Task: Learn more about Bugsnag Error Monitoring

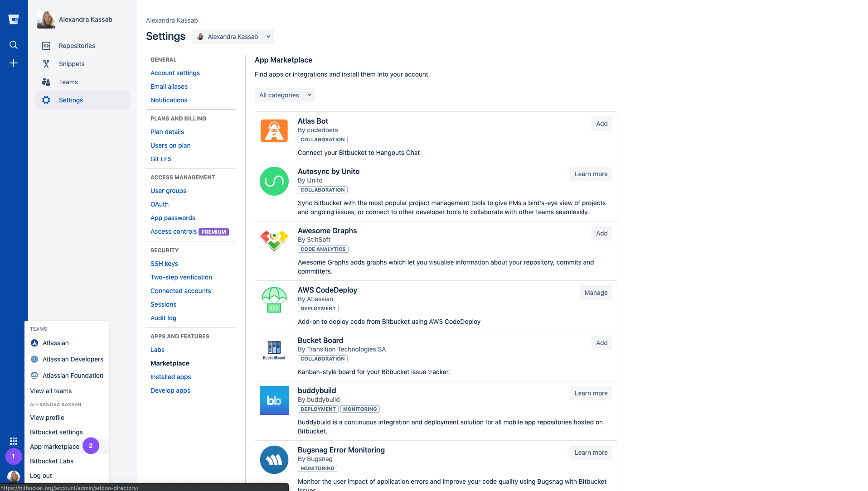Action: coord(591,452)
